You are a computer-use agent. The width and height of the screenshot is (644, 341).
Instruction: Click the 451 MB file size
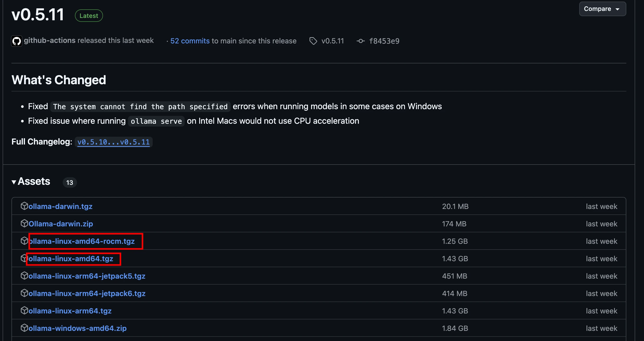point(455,276)
